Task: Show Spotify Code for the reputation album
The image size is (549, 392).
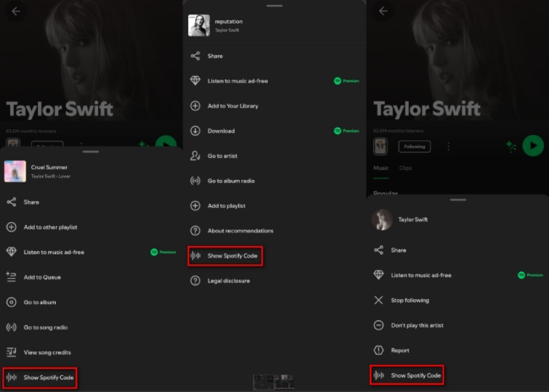Action: point(226,256)
